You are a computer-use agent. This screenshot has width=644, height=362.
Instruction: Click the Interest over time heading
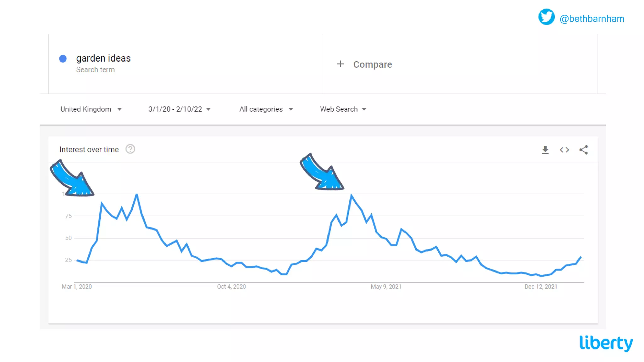[89, 150]
